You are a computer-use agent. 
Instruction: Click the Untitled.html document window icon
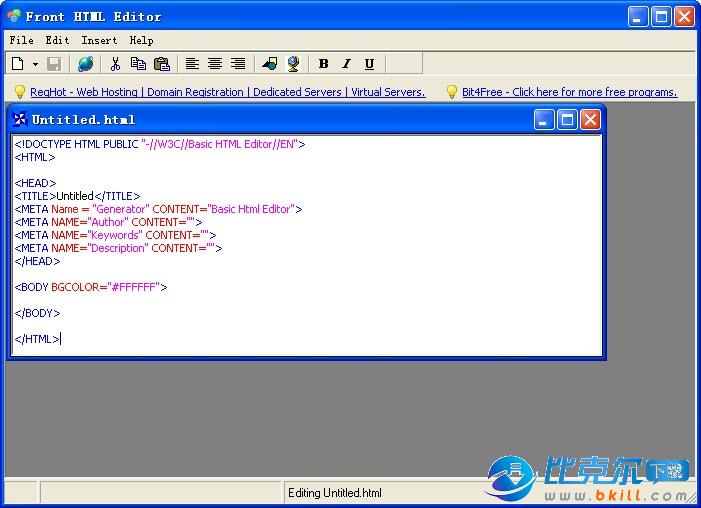[20, 119]
